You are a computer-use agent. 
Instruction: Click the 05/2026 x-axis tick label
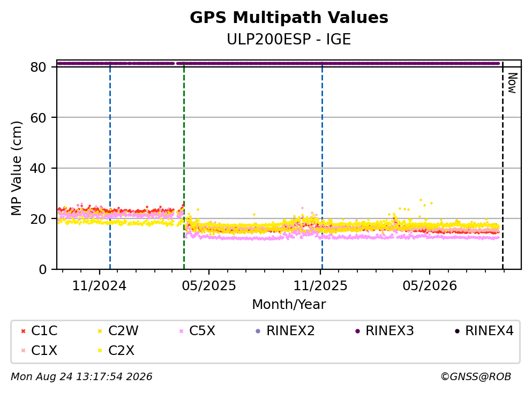430,286
